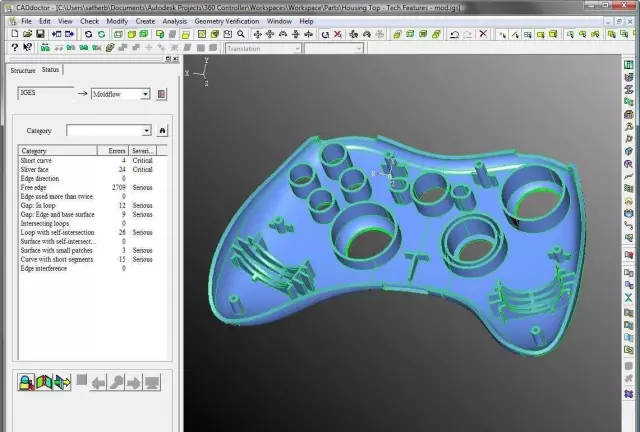
Task: Click the four-way pan arrows toolbar icon
Action: tap(257, 34)
